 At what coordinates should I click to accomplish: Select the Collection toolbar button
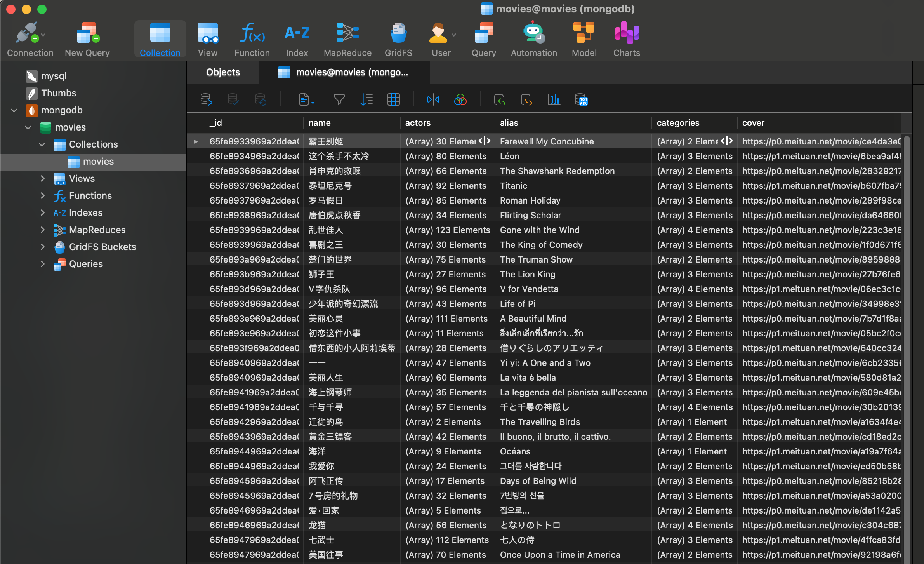point(160,40)
